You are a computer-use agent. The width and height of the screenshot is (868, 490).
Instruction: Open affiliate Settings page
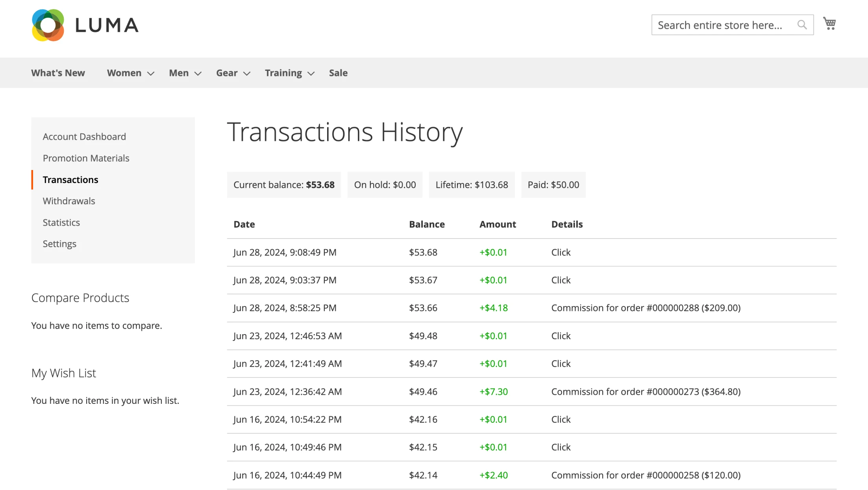[59, 244]
